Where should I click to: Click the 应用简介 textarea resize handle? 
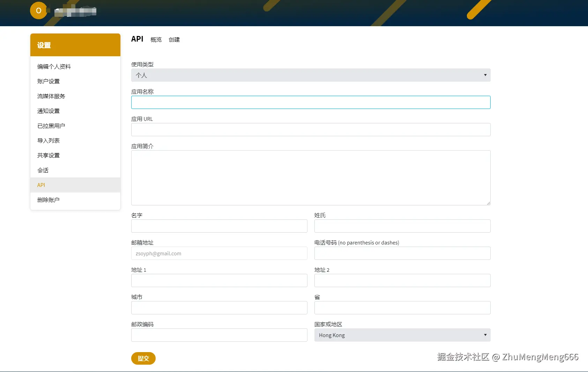click(x=488, y=203)
